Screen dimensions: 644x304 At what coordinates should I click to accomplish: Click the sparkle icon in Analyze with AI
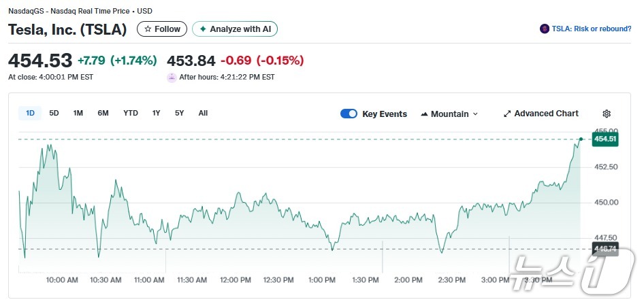coord(202,29)
